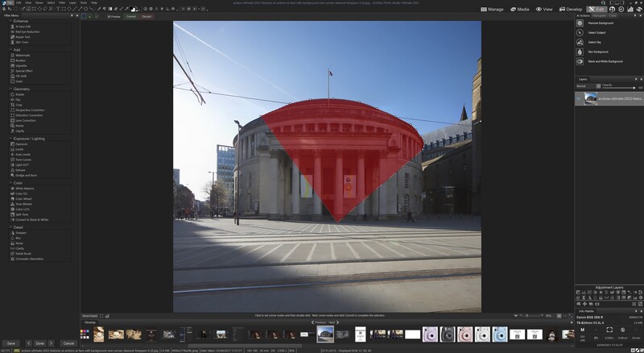
Task: Click the Save button
Action: point(11,343)
